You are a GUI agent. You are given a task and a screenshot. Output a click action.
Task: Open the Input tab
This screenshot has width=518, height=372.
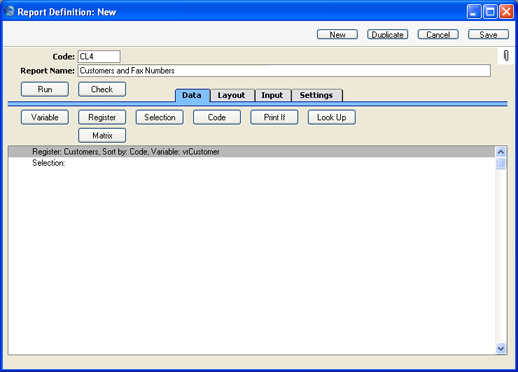point(273,95)
